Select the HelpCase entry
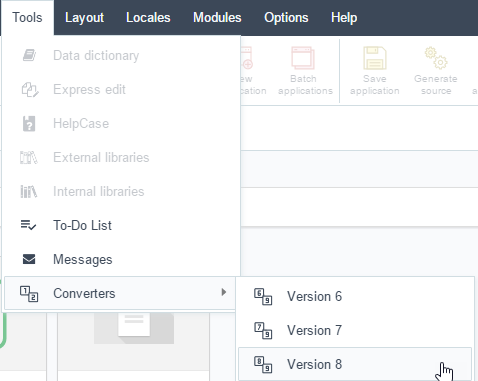The width and height of the screenshot is (478, 381). coord(121,123)
